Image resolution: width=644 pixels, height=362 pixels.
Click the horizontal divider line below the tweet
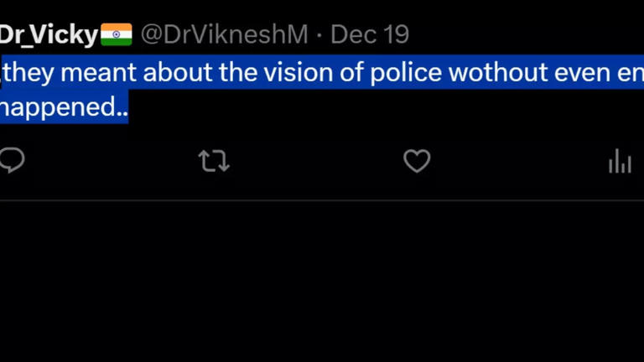(322, 200)
